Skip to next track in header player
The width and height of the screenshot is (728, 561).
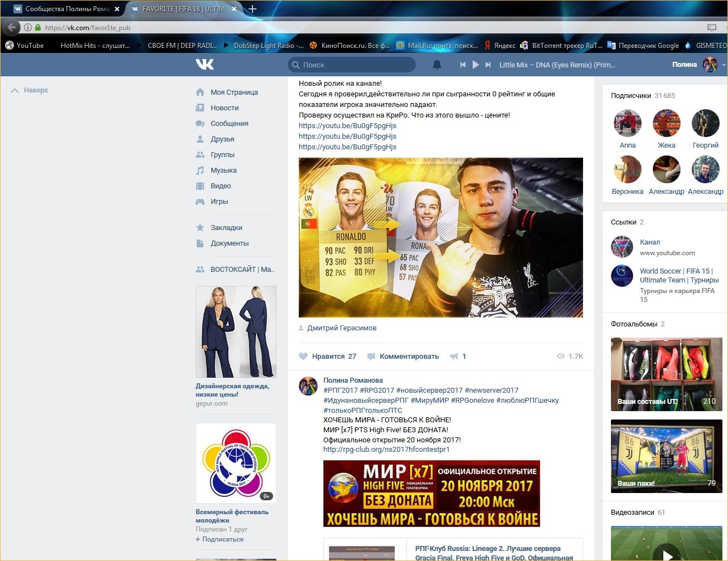click(x=488, y=65)
